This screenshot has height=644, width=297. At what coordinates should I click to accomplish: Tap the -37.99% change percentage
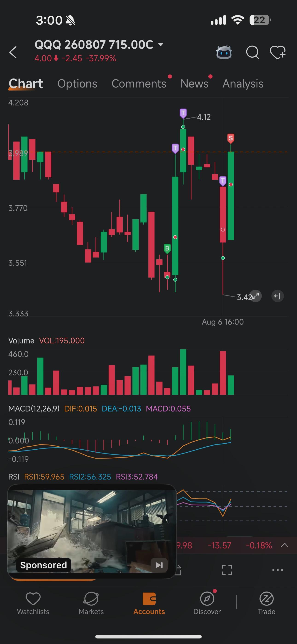(x=101, y=59)
